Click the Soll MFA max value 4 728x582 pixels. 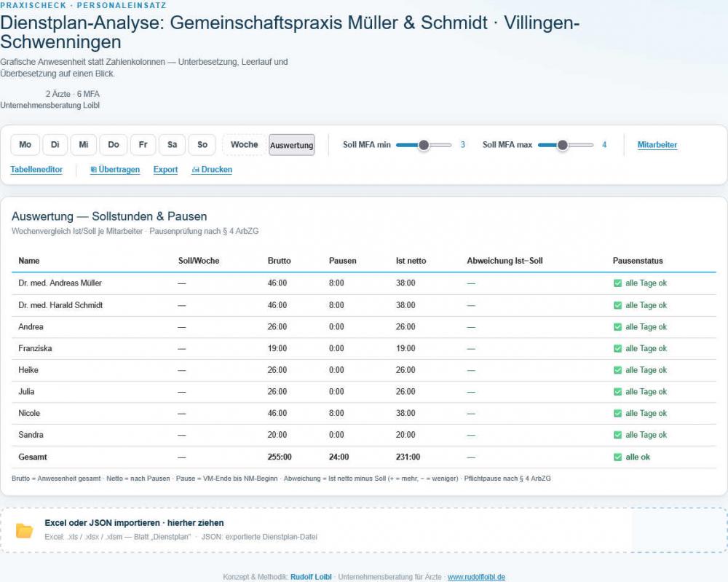pos(604,145)
